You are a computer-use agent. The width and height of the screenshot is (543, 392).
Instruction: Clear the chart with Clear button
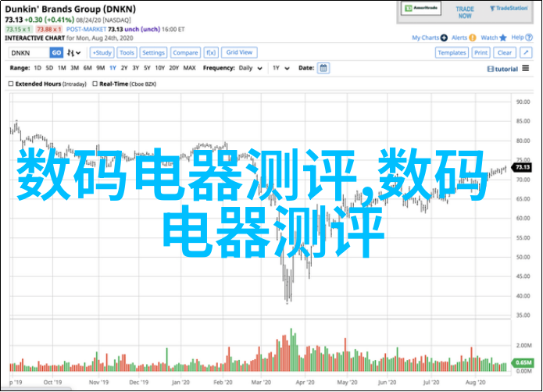click(x=505, y=52)
